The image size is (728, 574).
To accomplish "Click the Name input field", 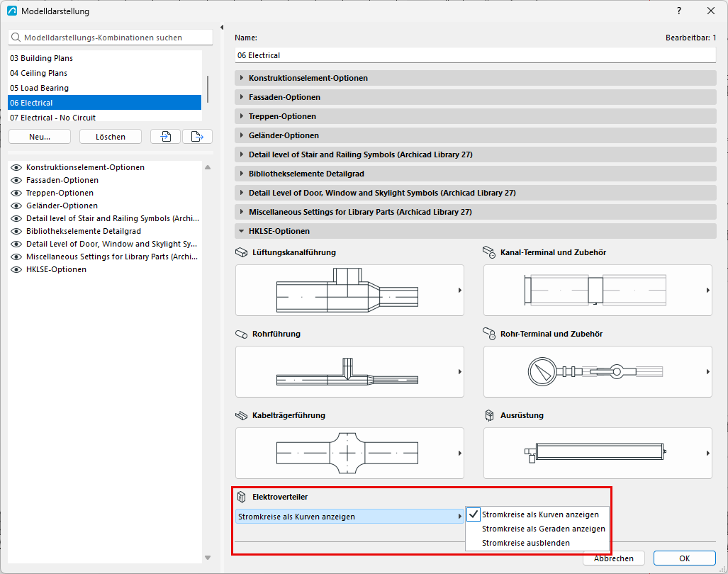I will click(x=476, y=55).
